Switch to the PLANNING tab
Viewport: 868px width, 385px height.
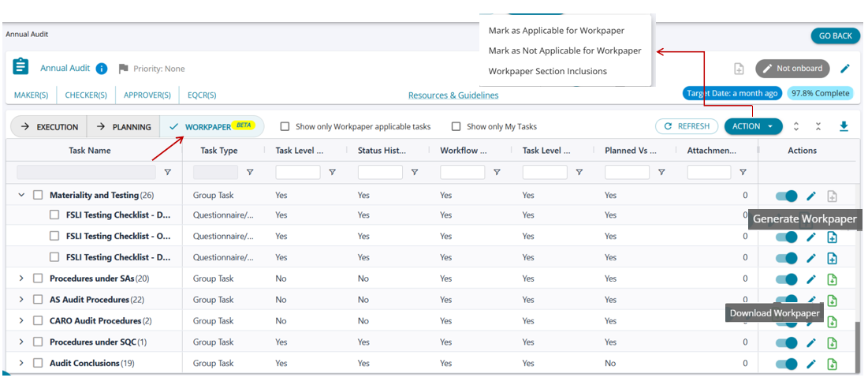123,126
